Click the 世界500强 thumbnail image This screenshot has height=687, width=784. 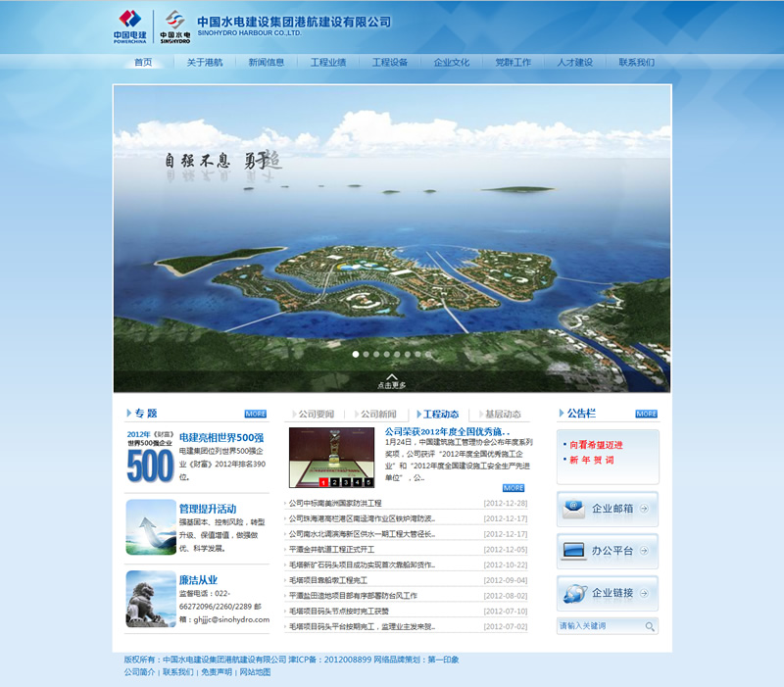[150, 457]
